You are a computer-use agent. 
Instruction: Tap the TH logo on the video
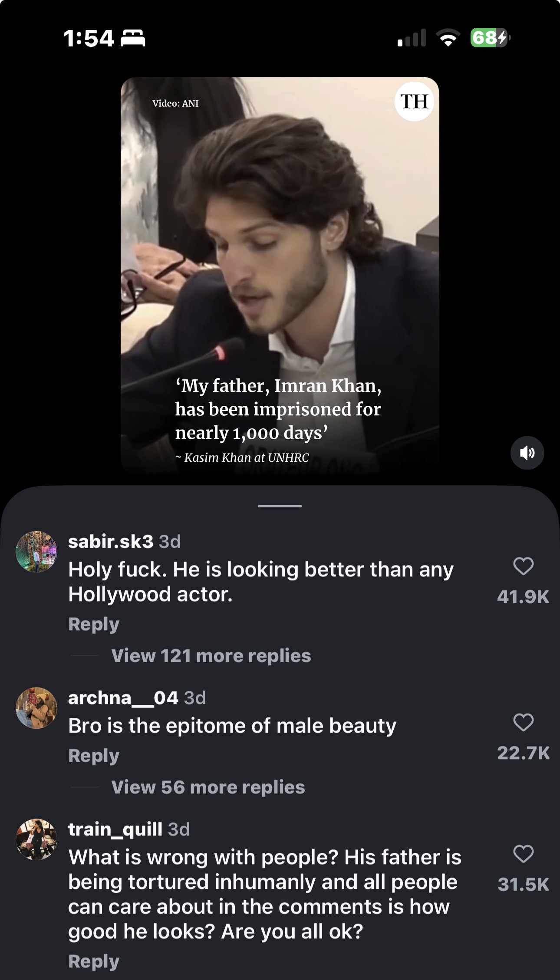414,102
